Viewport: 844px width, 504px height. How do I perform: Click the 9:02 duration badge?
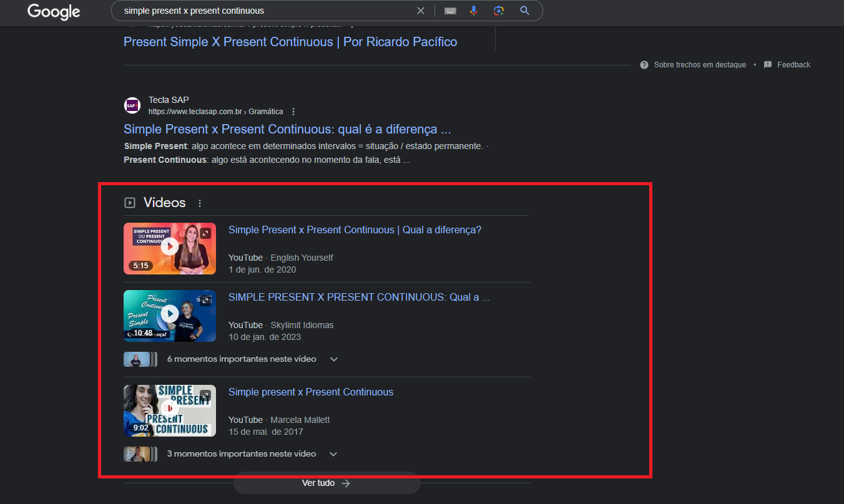pos(140,428)
